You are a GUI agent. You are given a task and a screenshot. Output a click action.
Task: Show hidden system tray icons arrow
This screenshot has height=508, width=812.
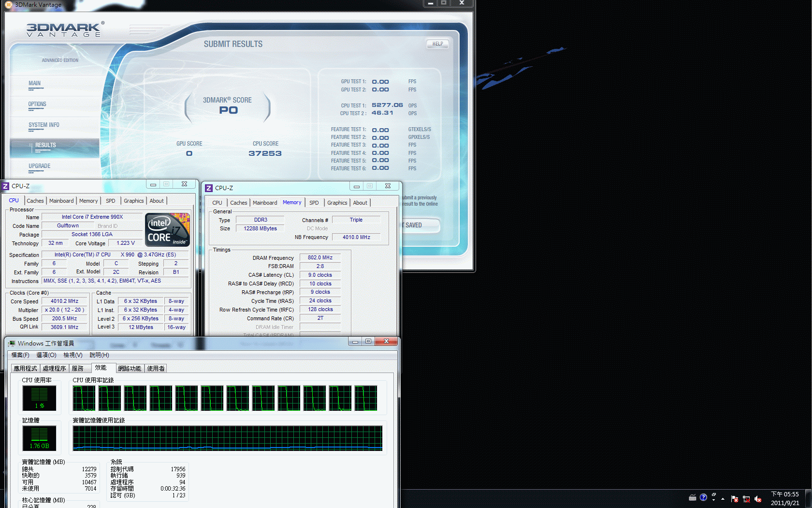[723, 499]
